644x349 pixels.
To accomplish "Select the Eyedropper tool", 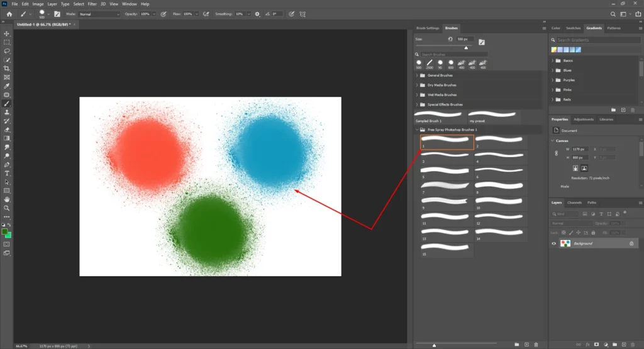I will click(x=6, y=86).
